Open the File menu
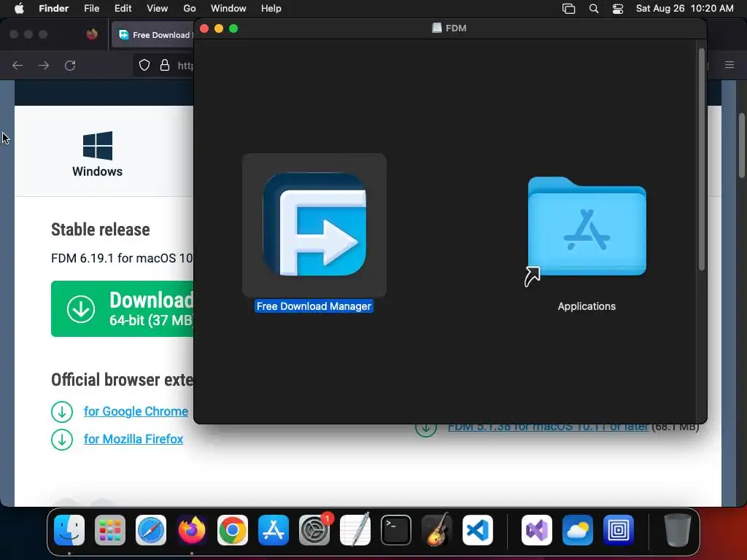This screenshot has width=747, height=560. coord(91,9)
